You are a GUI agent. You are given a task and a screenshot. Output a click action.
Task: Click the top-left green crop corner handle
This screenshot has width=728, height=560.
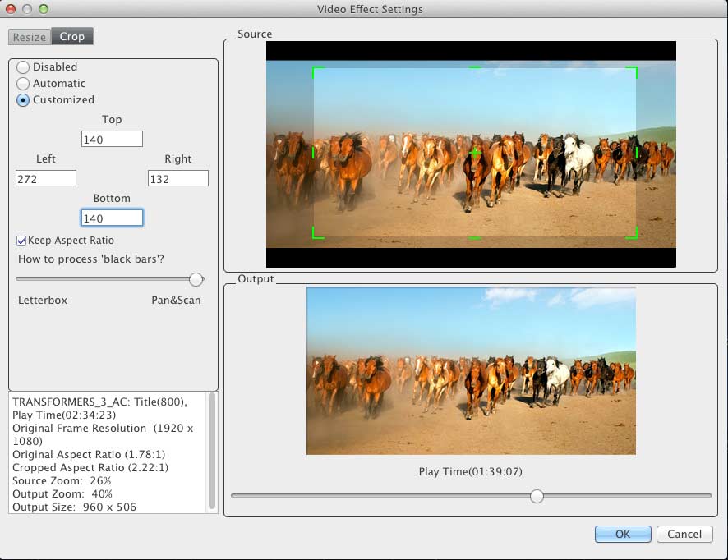pos(317,72)
